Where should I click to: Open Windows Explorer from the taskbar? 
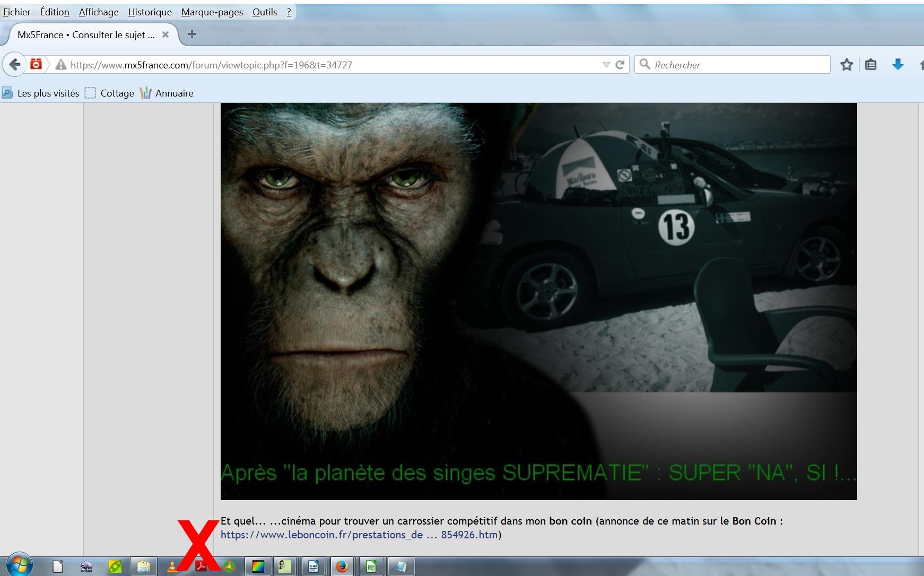pos(143,567)
